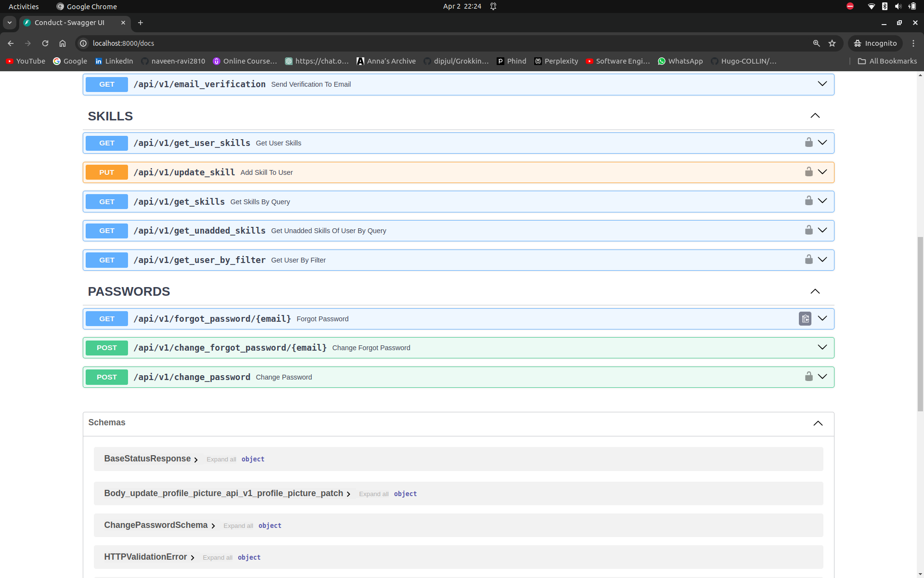Open the notification bell in top bar
The image size is (924, 578).
[x=493, y=6]
